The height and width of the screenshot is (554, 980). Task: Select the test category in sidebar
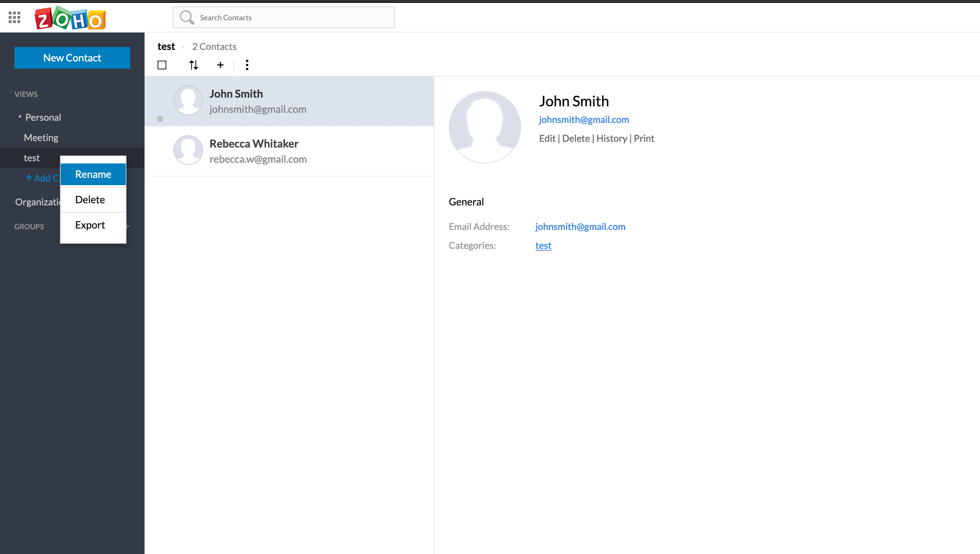pos(31,158)
